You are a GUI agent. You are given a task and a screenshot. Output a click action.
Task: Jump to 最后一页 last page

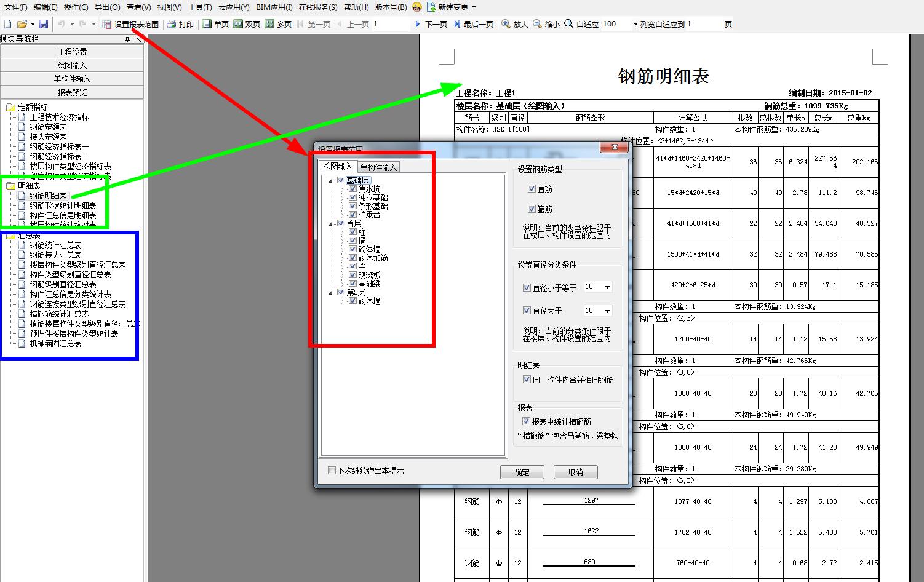coord(473,24)
